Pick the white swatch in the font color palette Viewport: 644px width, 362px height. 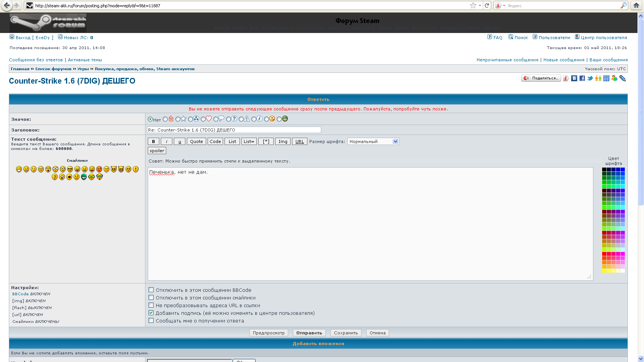(623, 271)
